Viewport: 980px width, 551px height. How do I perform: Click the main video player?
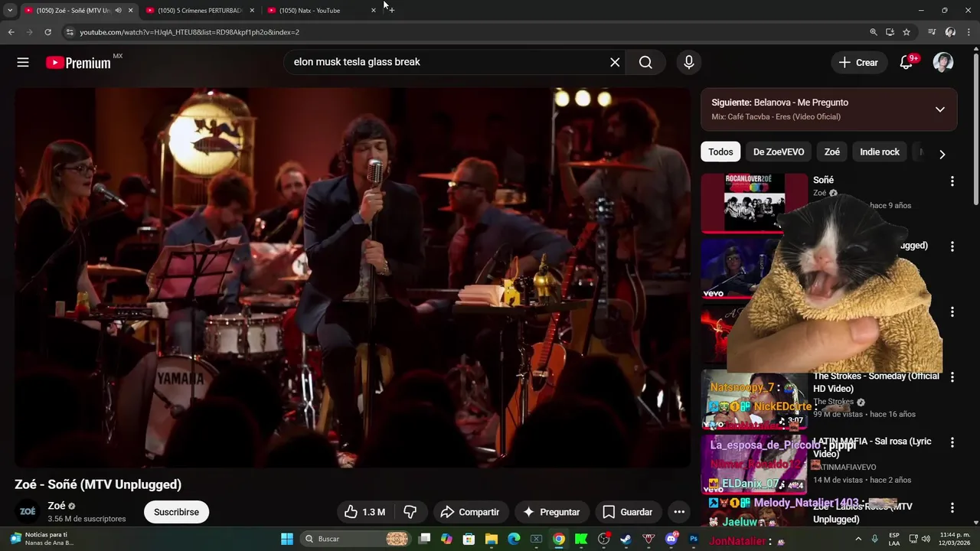[352, 277]
